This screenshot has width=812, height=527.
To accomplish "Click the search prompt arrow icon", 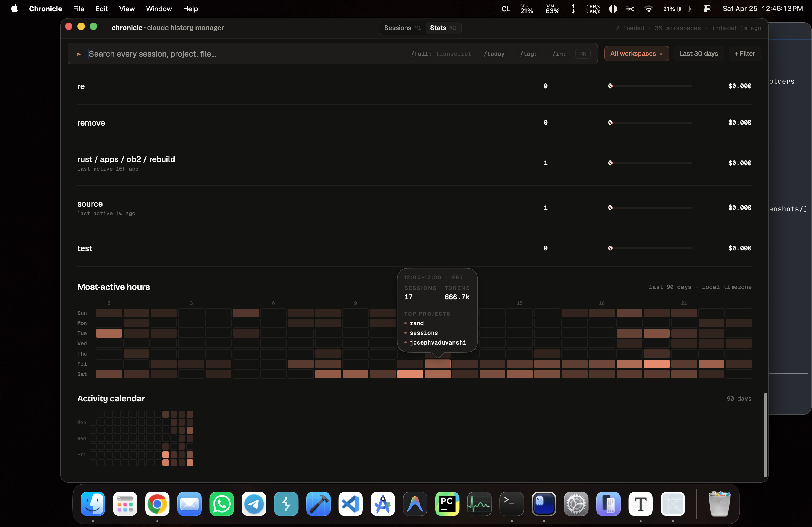I will 79,54.
